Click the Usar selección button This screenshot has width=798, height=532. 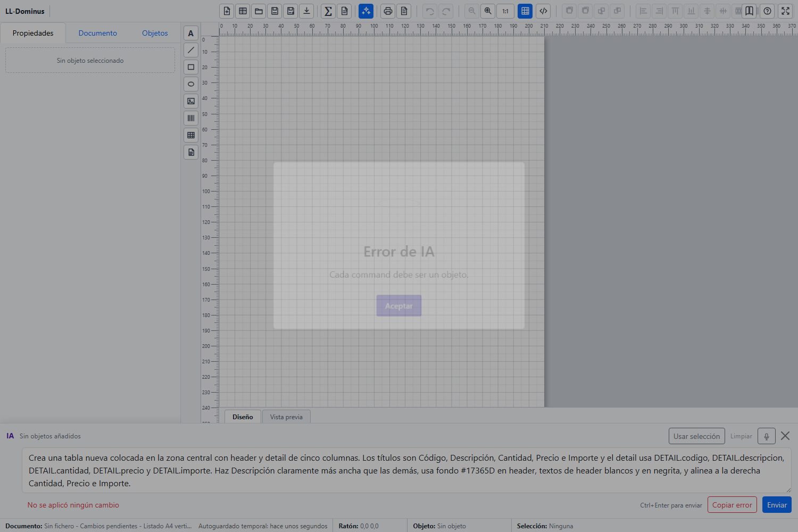[x=697, y=436]
